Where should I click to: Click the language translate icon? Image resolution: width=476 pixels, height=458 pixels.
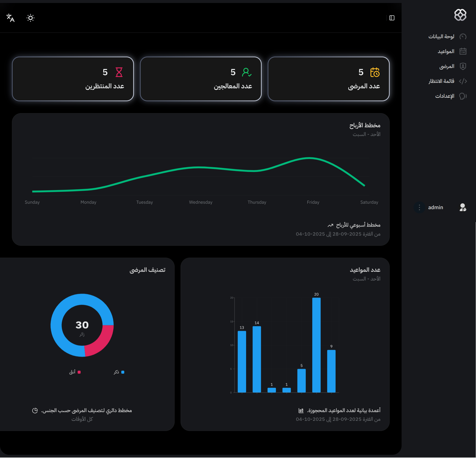[10, 18]
